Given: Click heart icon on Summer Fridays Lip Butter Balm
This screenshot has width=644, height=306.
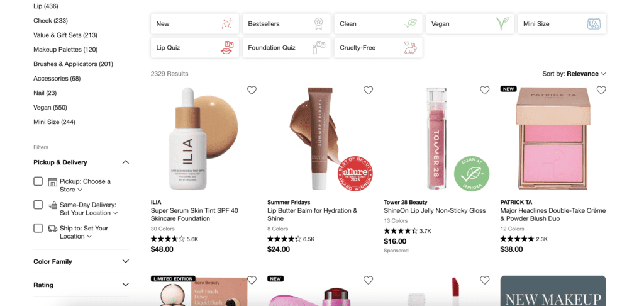Looking at the screenshot, I should click(x=369, y=90).
